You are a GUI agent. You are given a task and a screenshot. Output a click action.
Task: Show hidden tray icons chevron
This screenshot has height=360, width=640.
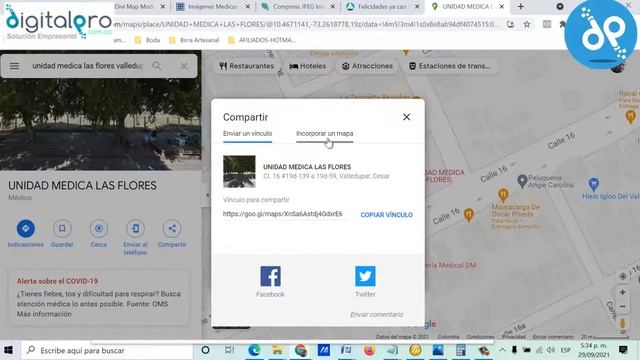pos(502,350)
